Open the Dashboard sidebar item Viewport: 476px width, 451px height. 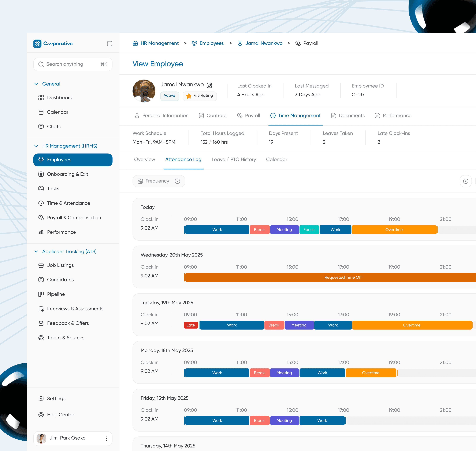click(60, 98)
